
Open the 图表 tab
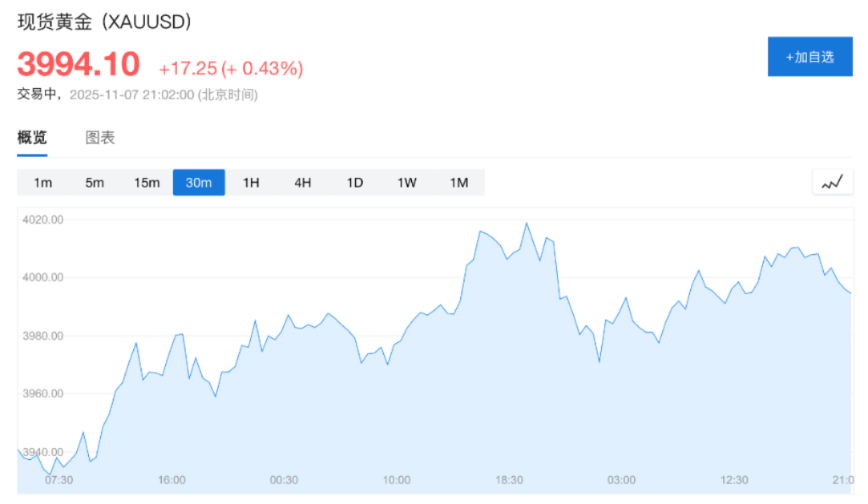100,138
